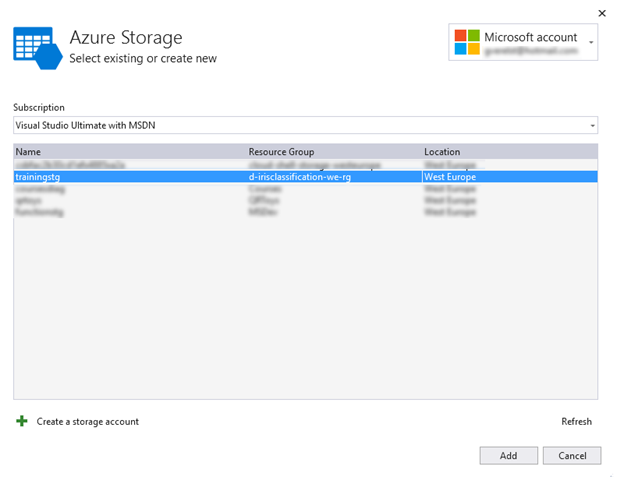Open the Microsoft account dropdown arrow
The image size is (624, 477).
pos(591,42)
